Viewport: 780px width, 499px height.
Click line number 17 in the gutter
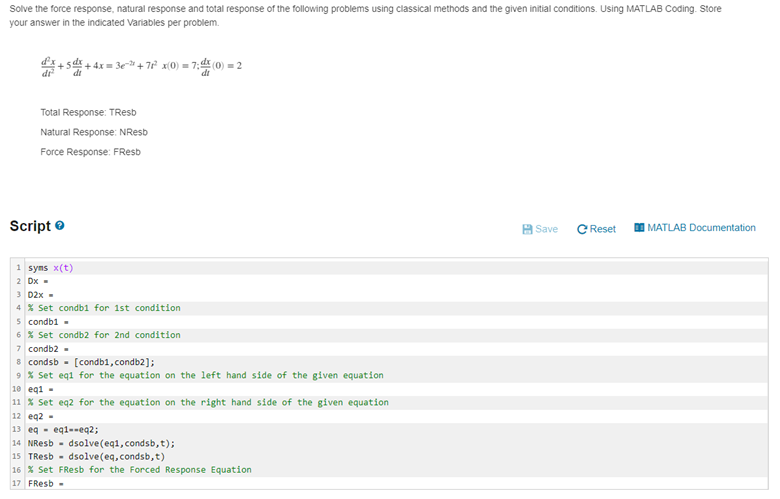(x=17, y=483)
